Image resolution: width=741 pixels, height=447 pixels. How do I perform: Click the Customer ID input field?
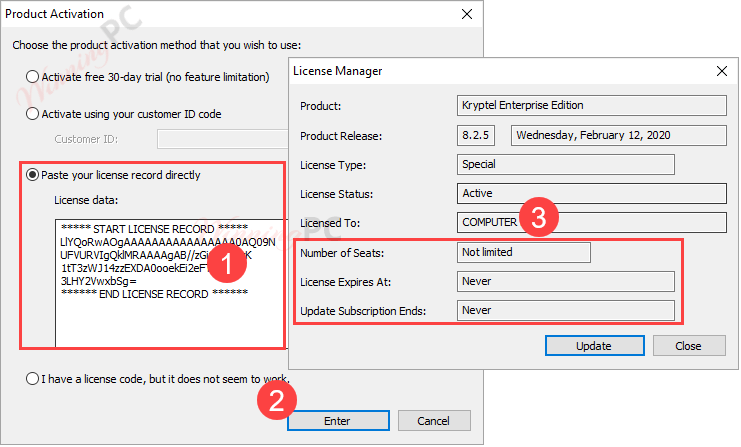(x=223, y=139)
